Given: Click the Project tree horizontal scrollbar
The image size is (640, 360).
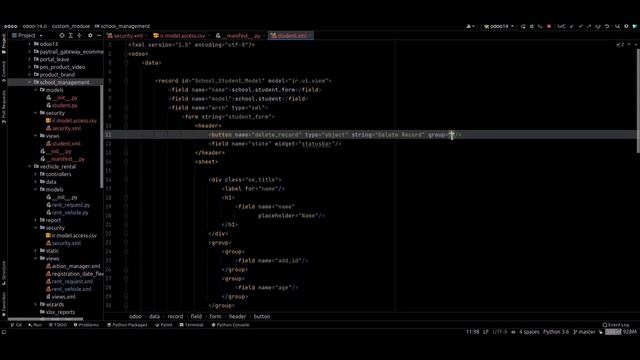Looking at the screenshot, I should [45, 319].
